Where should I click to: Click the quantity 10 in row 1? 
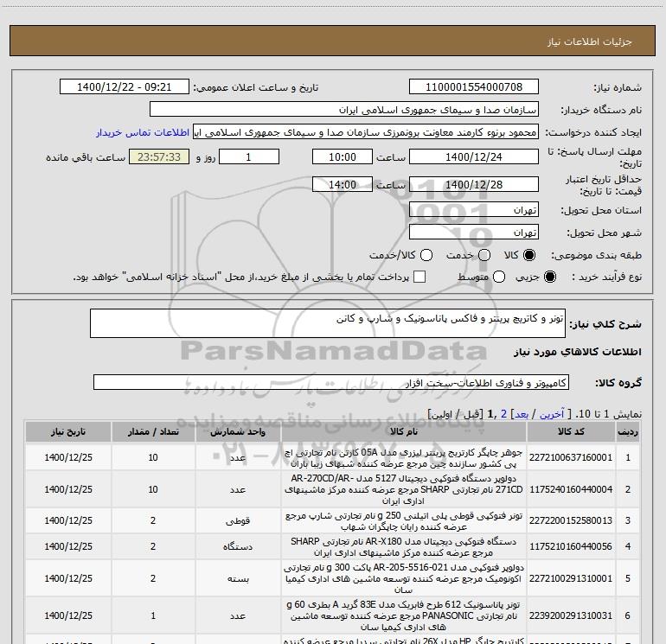tap(153, 457)
